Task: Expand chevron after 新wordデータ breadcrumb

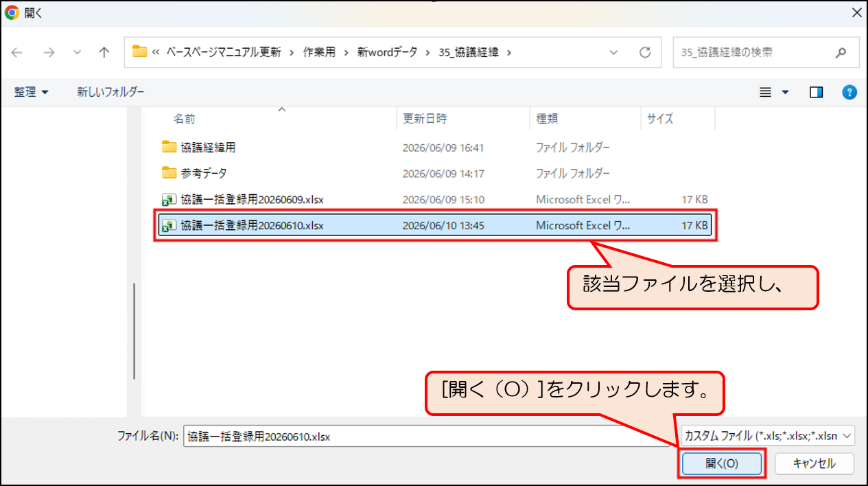Action: point(427,52)
